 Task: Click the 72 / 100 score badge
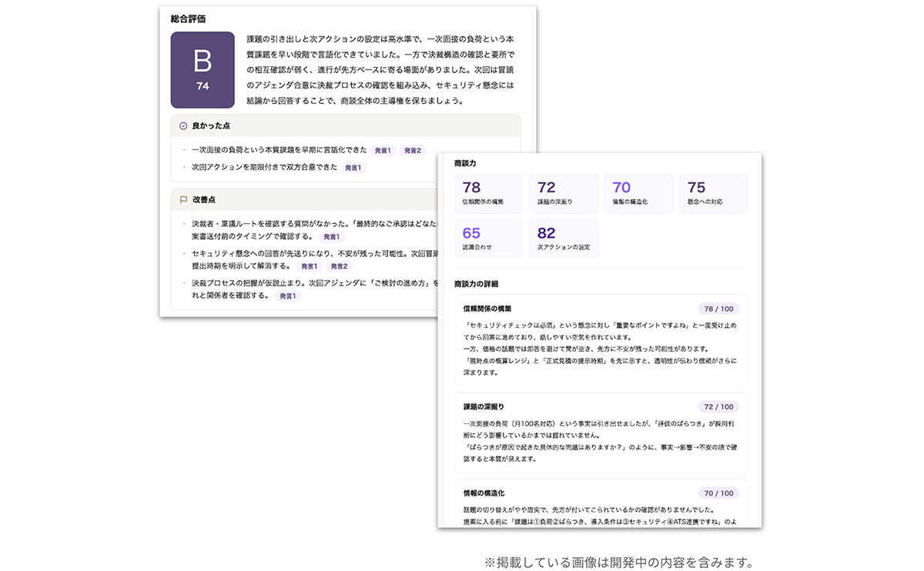(718, 406)
